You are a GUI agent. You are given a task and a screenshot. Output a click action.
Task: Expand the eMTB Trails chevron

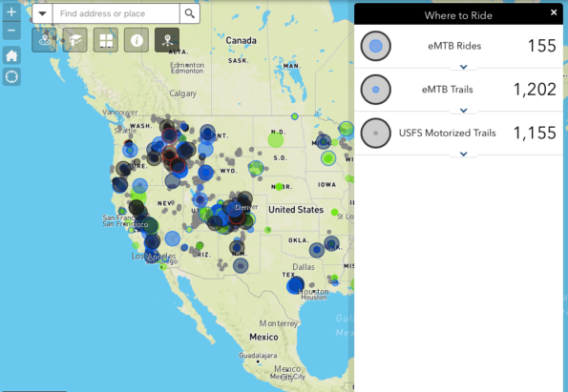coord(463,110)
